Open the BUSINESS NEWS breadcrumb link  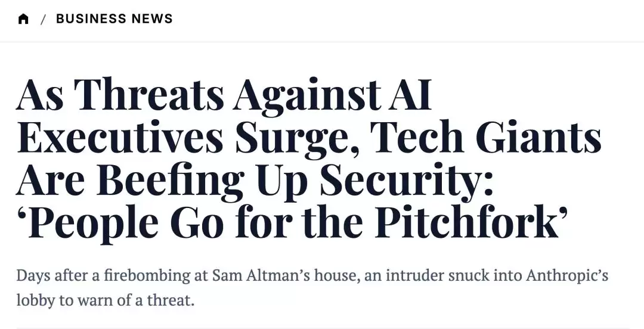point(114,18)
